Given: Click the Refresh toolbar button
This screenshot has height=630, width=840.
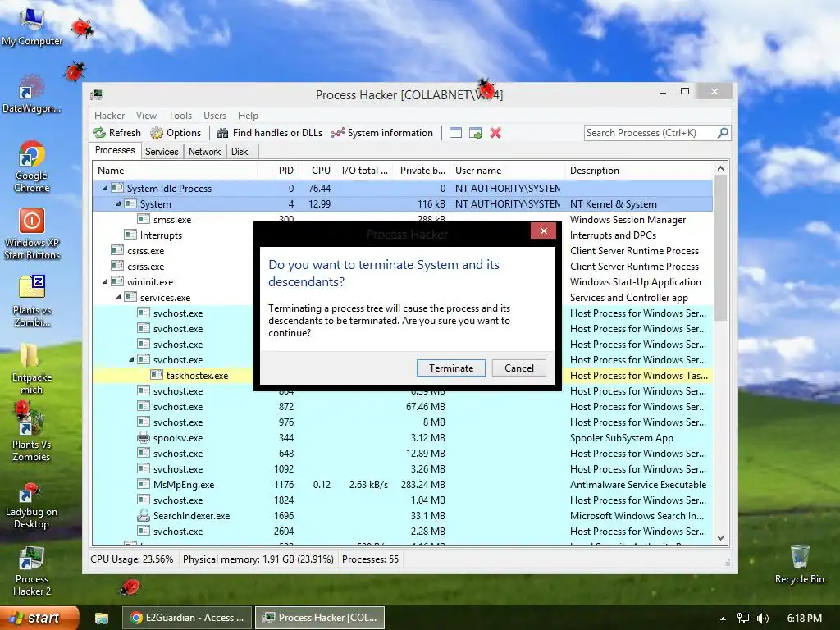Looking at the screenshot, I should tap(117, 133).
